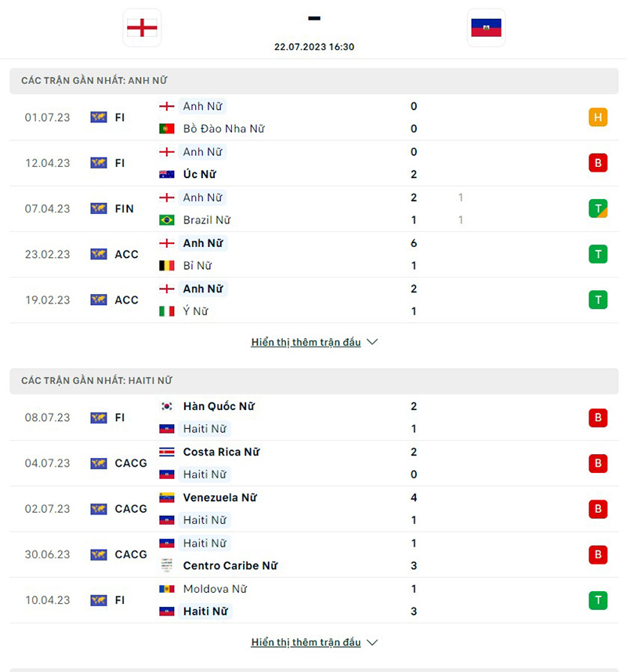Click the match date 22.07.2023 16:30 at the top
The image size is (627, 672).
[313, 47]
